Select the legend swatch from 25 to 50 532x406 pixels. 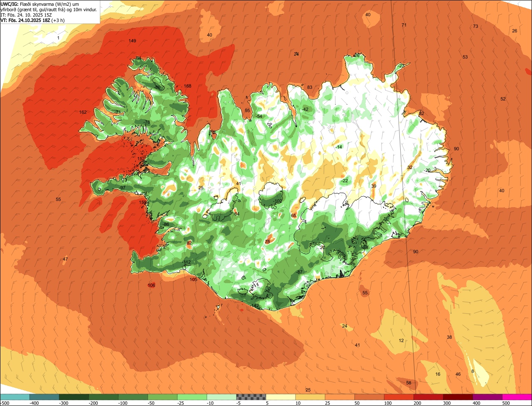click(340, 397)
